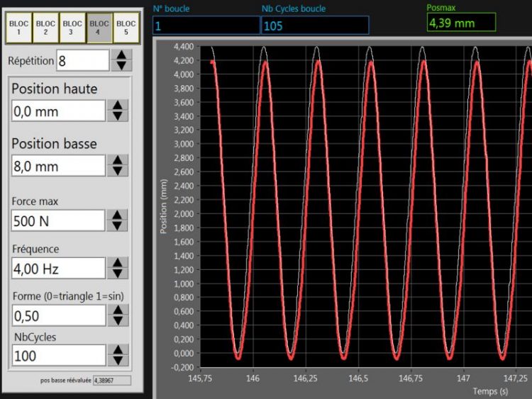Image resolution: width=532 pixels, height=399 pixels.
Task: Click the Forme field showing 0,50
Action: [59, 315]
